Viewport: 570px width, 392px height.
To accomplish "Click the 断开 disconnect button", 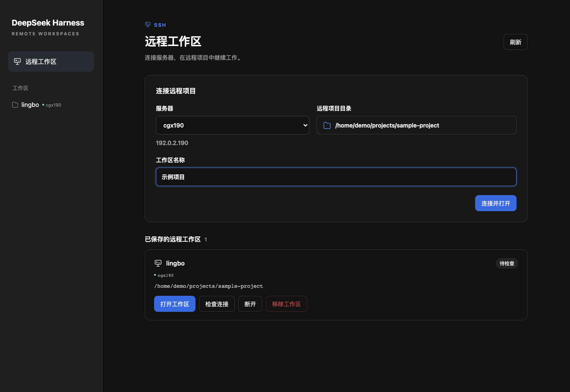I will coord(250,304).
